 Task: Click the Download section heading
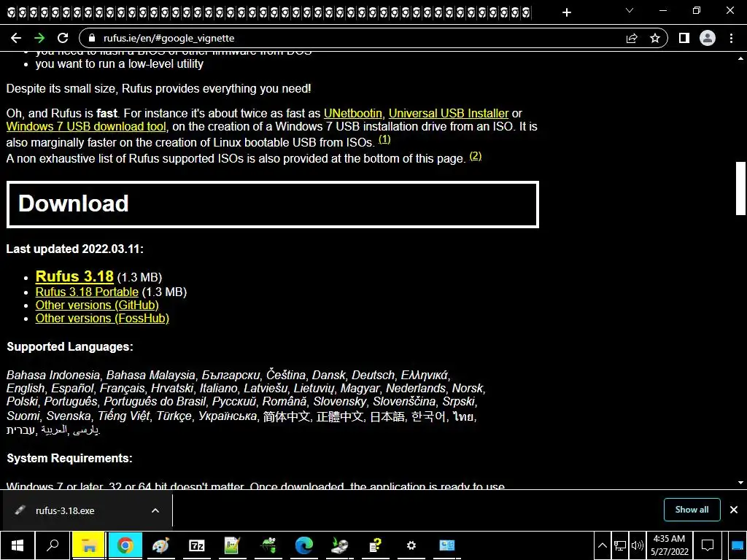click(73, 203)
